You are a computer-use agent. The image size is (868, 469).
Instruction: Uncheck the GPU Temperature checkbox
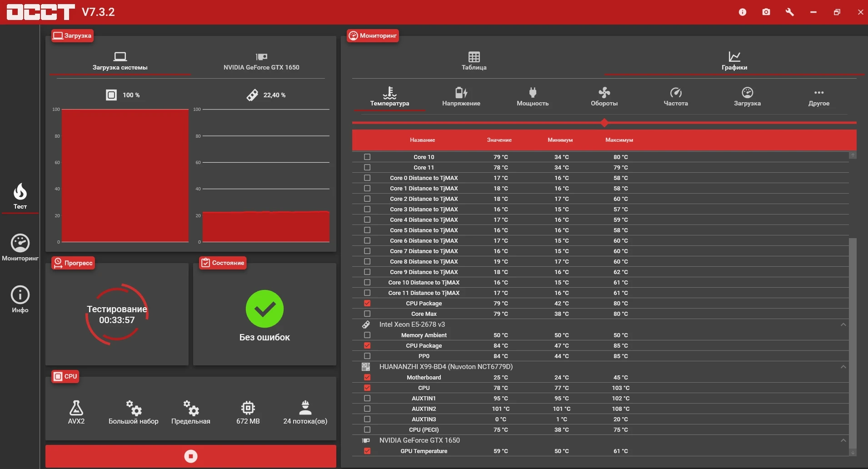367,451
